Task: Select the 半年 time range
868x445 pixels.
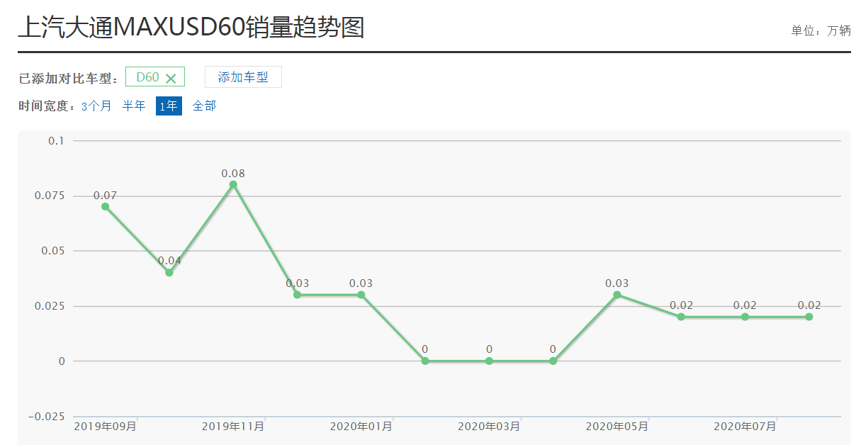Action: [134, 106]
